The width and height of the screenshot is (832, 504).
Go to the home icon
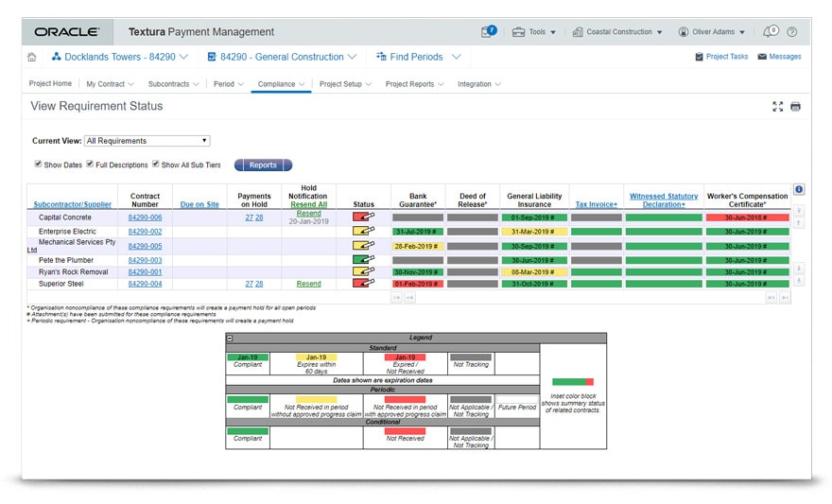[x=32, y=57]
